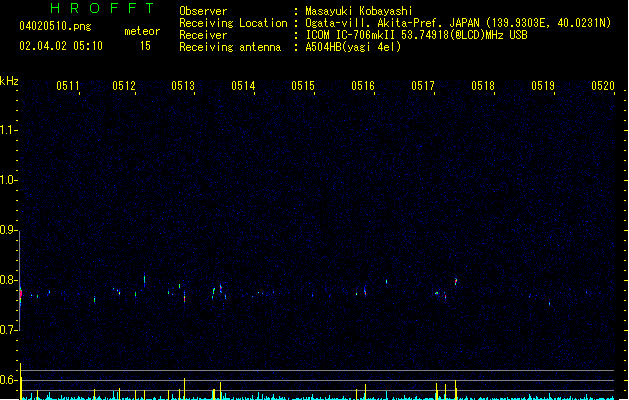
Task: Click the red meteor echo at spectrogram's left edge
Action: click(21, 294)
